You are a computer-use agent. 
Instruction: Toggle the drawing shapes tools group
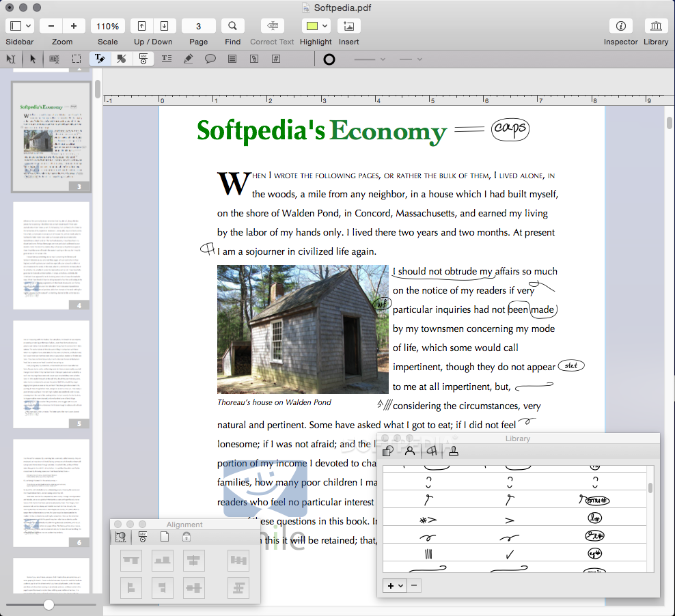click(x=122, y=59)
